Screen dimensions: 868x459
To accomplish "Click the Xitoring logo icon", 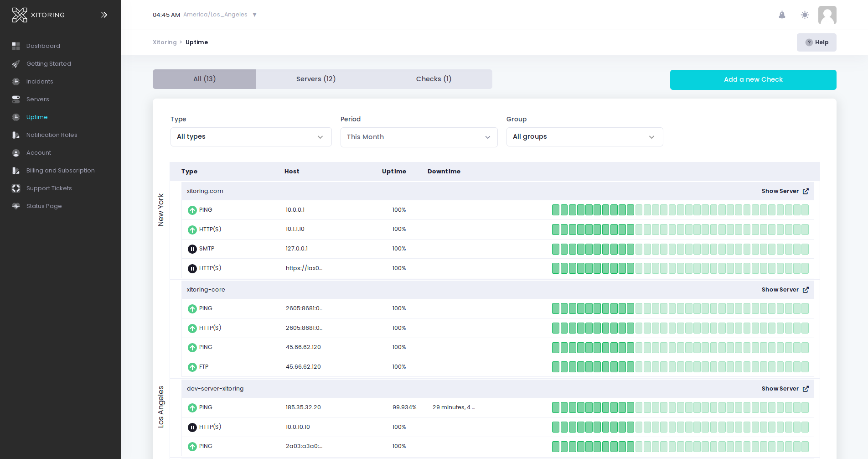I will tap(20, 15).
